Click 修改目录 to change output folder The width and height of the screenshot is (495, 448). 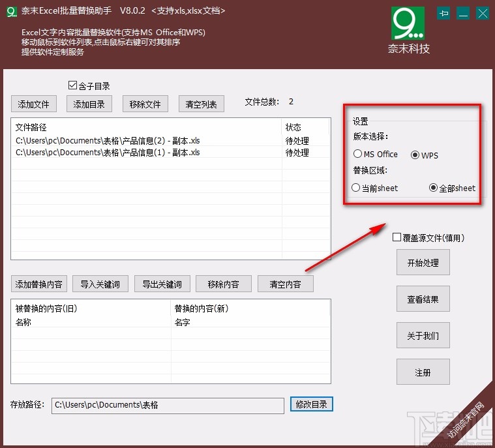tap(312, 404)
